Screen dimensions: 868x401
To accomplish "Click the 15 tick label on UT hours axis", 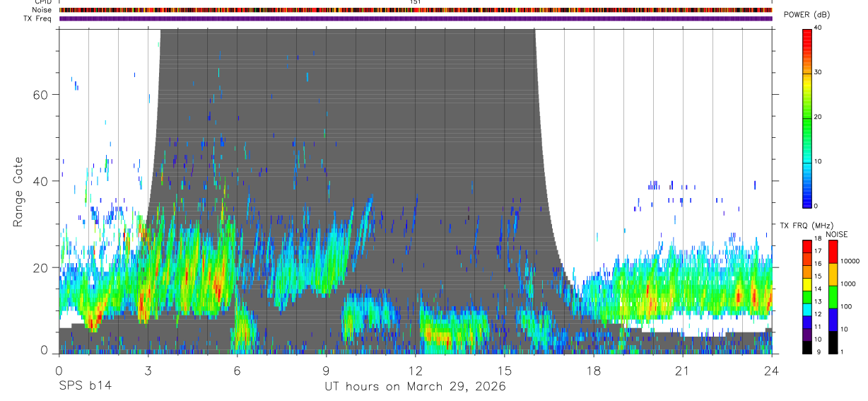I will pos(504,370).
